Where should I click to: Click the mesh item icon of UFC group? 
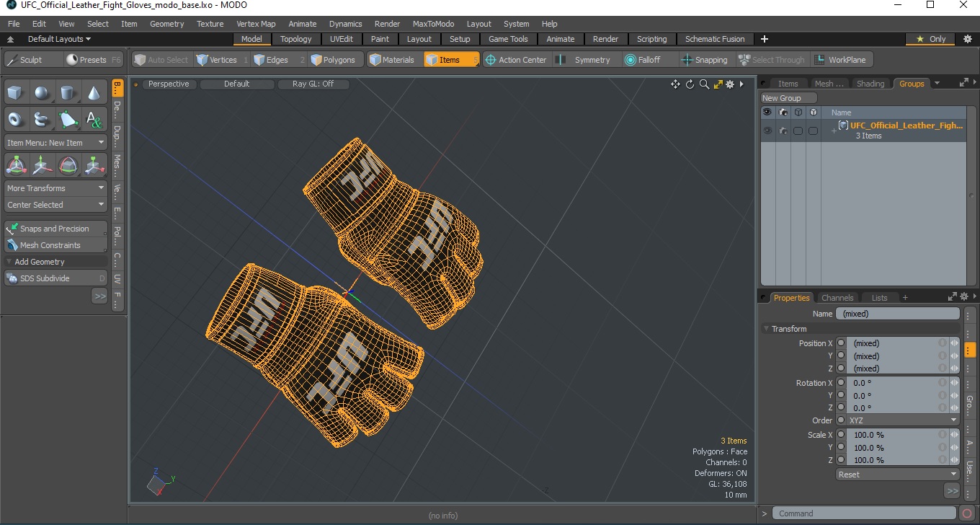tap(843, 125)
